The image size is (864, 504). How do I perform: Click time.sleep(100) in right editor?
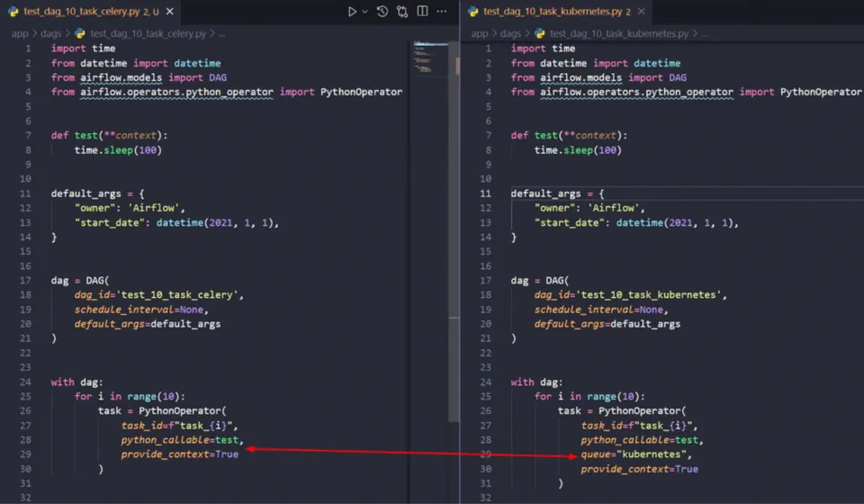(578, 149)
